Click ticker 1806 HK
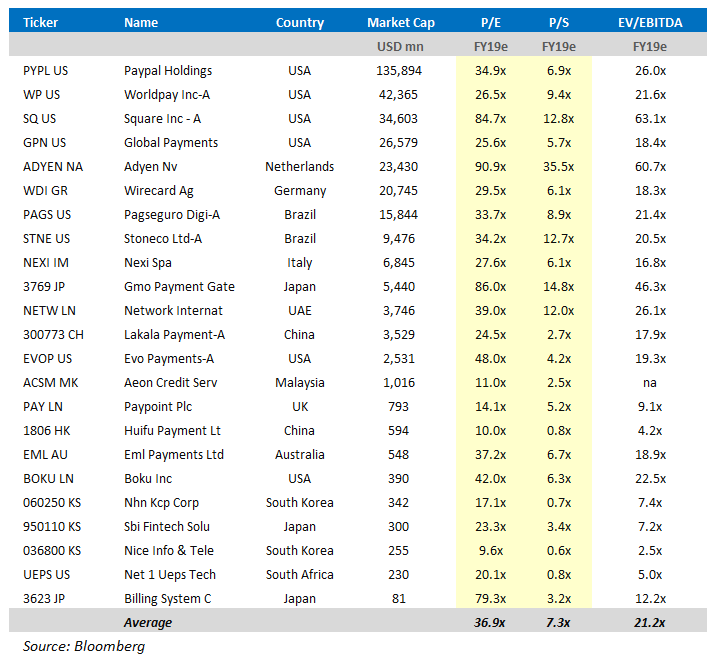The width and height of the screenshot is (714, 658). [46, 431]
